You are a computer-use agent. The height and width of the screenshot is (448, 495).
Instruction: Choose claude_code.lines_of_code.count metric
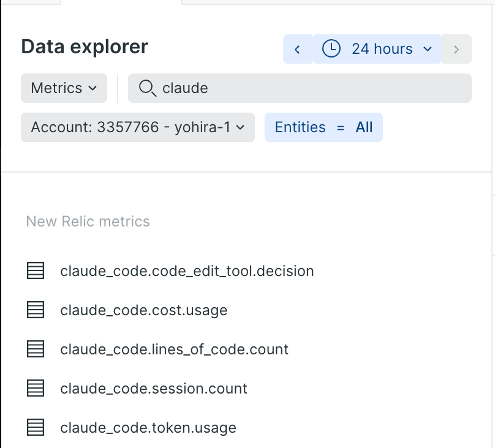pos(174,349)
